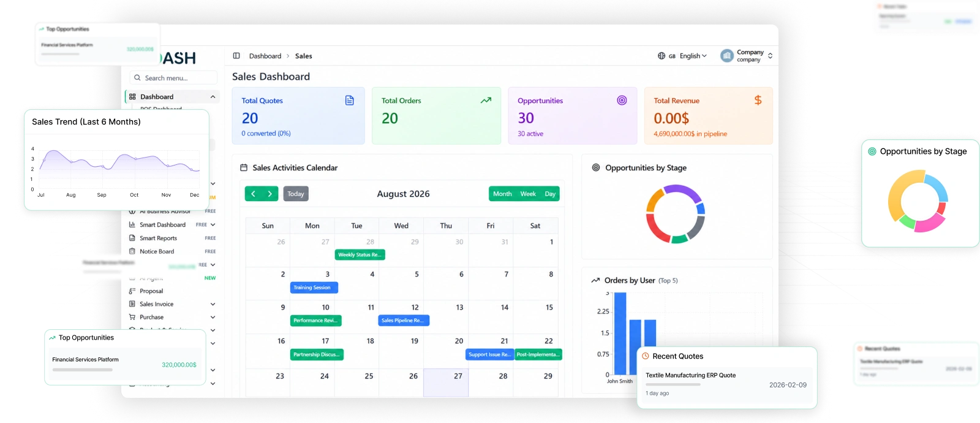Open the Post-Implementa... event

[538, 354]
